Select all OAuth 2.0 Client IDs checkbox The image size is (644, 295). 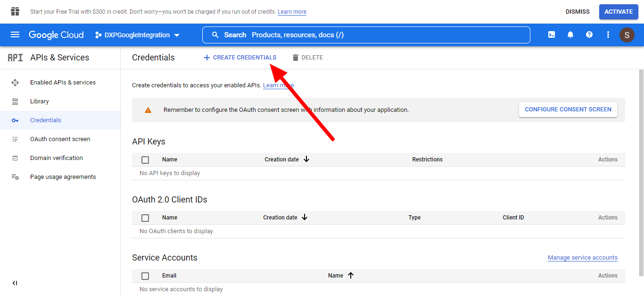pyautogui.click(x=145, y=218)
